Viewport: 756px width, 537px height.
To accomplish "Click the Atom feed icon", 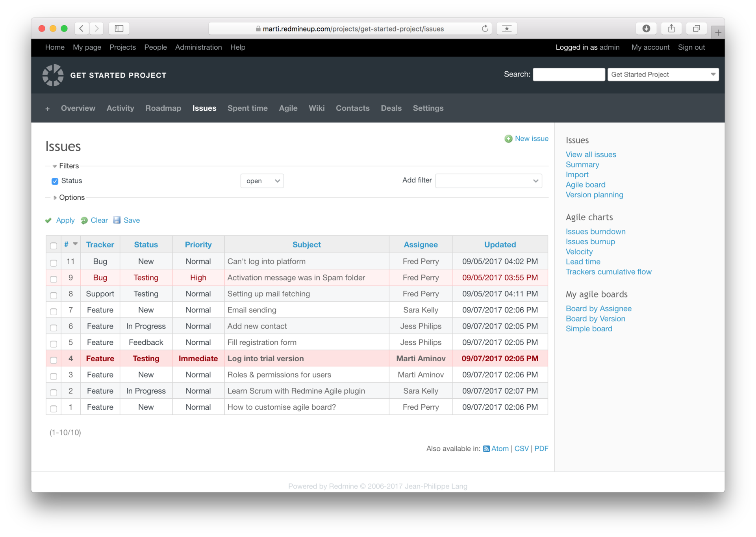I will coord(486,449).
